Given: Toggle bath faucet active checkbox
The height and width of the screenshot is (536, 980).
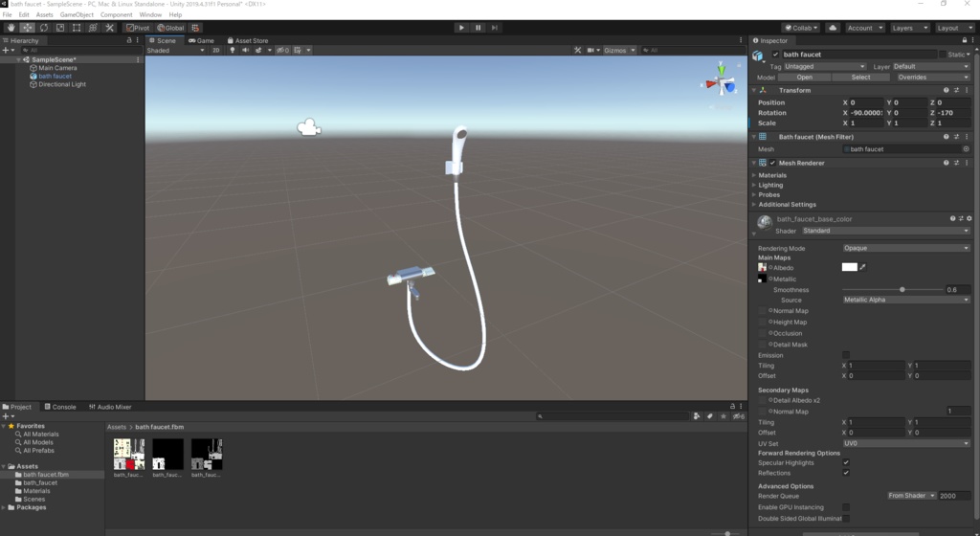Looking at the screenshot, I should pyautogui.click(x=775, y=55).
